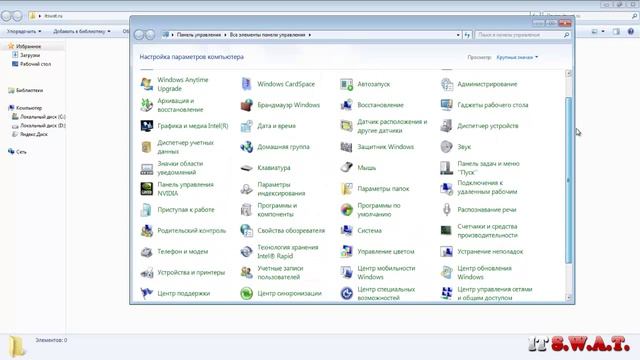
Task: Click Центр обновления Windows icon
Action: [x=447, y=273]
